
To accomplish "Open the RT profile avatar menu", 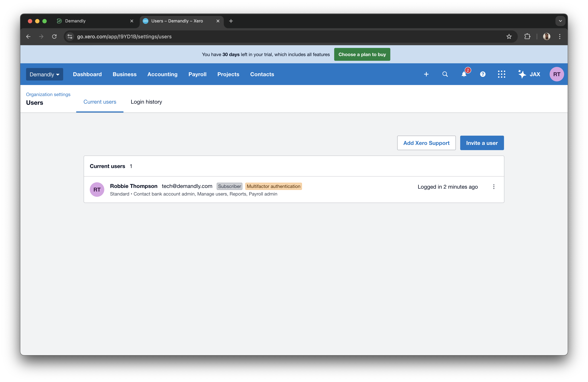I will pos(557,74).
